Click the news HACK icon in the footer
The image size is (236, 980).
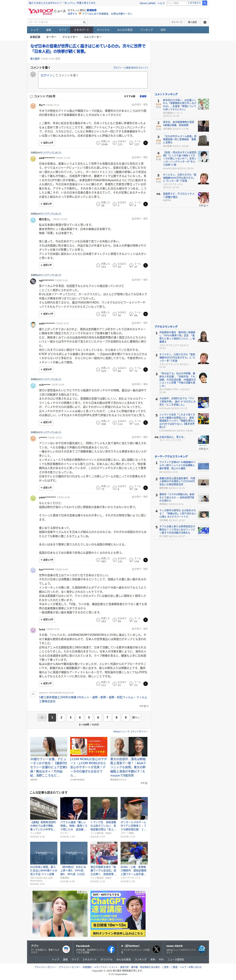[201, 949]
